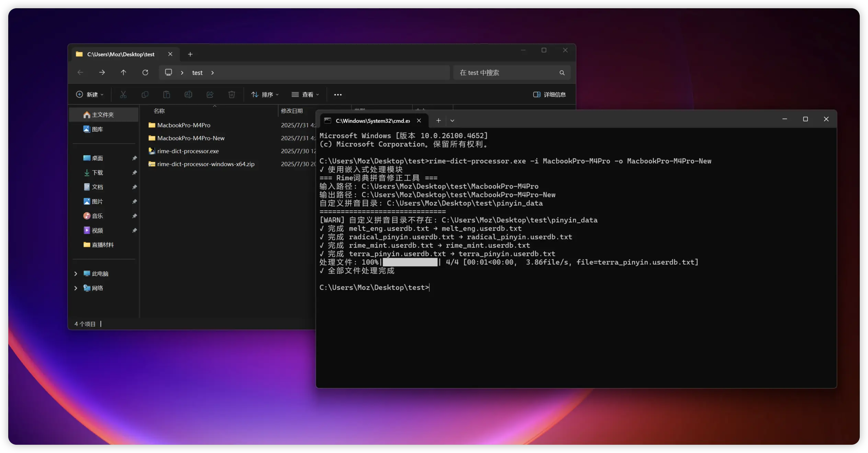Viewport: 868px width, 453px height.
Task: Click the Rename icon in toolbar
Action: tap(188, 95)
